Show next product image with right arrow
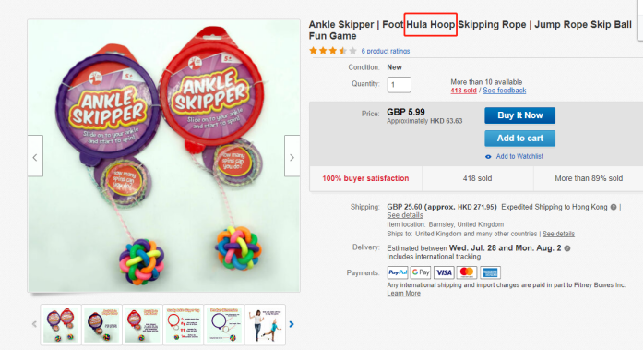Screen dimensions: 644x350 pos(292,156)
